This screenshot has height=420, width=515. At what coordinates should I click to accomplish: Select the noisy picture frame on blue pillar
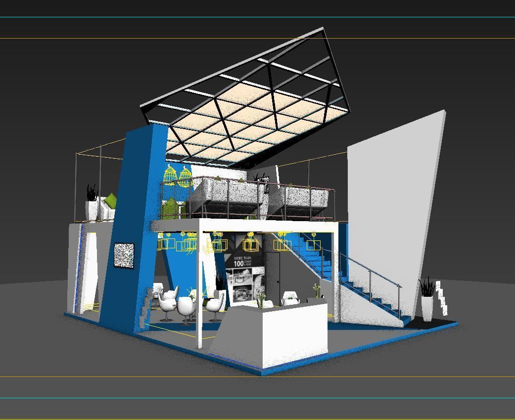[x=124, y=255]
